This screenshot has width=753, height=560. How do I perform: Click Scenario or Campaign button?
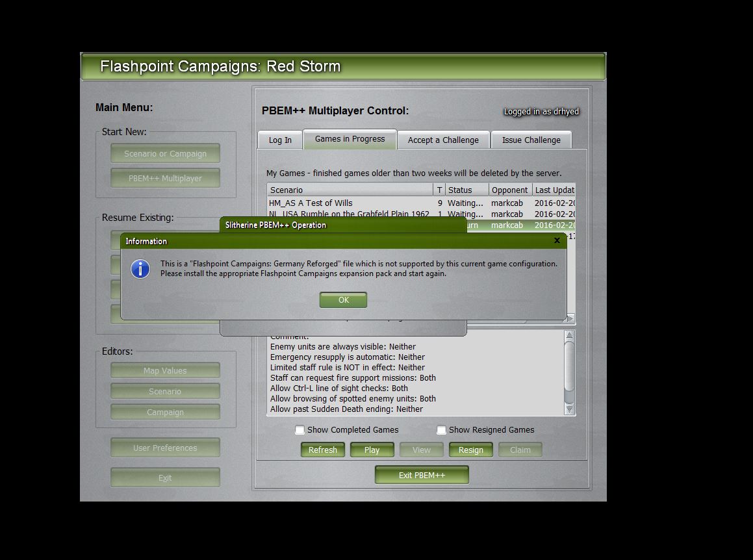pyautogui.click(x=165, y=154)
